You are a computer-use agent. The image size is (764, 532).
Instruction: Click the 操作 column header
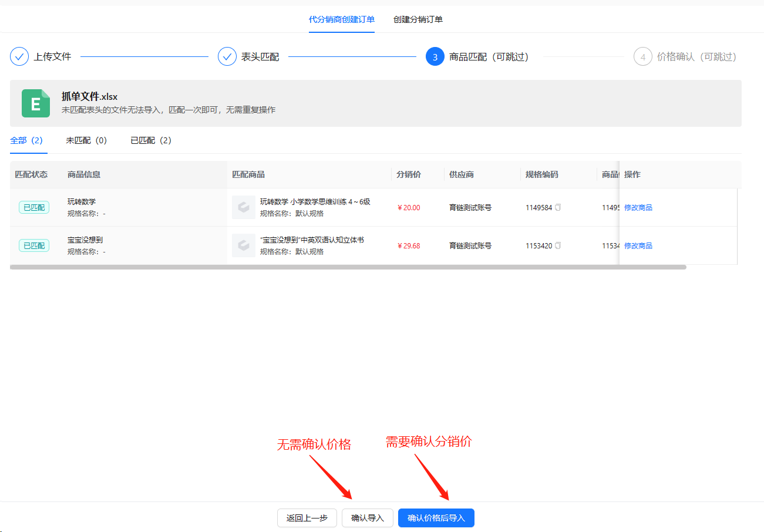pos(632,174)
